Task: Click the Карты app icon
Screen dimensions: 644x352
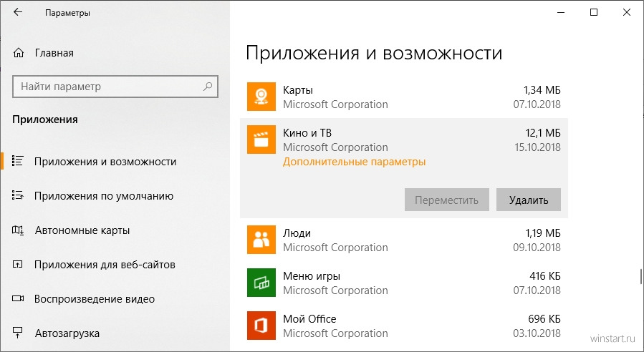Action: (x=261, y=97)
